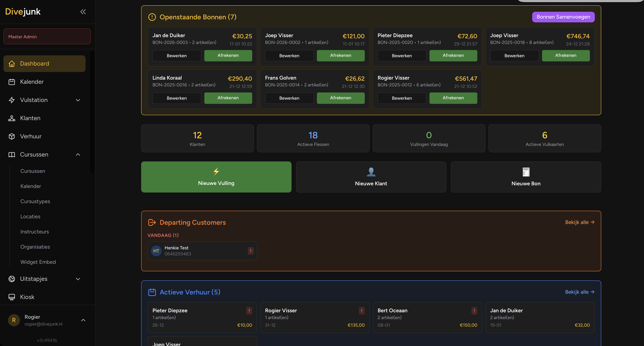Click the Kalender calendar icon in sidebar
This screenshot has width=644, height=346.
[x=12, y=82]
